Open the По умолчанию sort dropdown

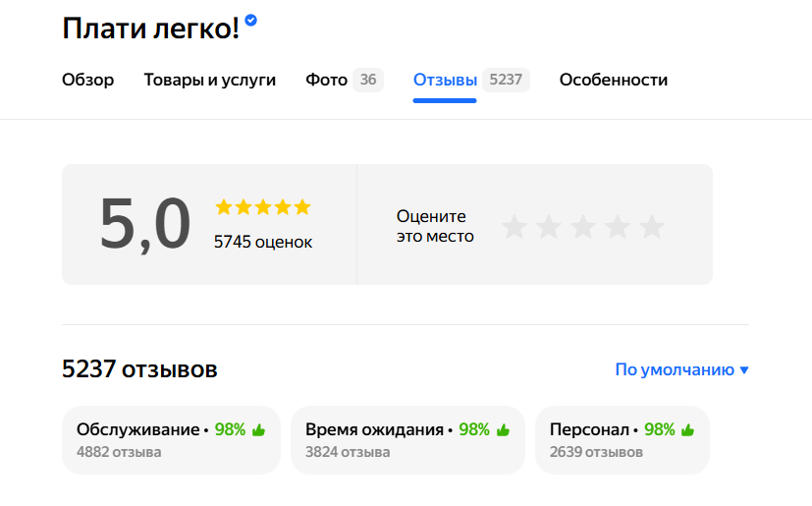tap(681, 369)
